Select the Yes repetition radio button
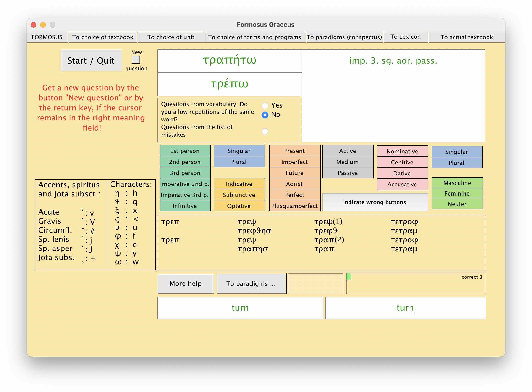532x392 pixels. (x=265, y=105)
